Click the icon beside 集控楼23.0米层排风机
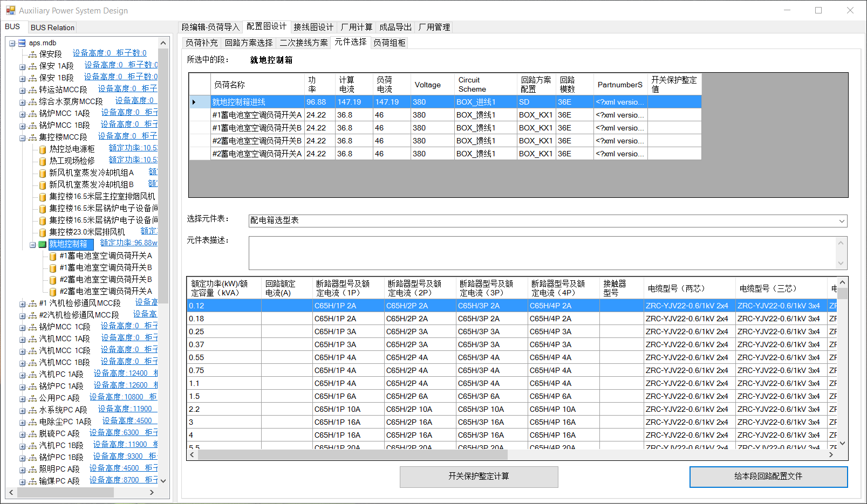This screenshot has height=504, width=867. 43,232
